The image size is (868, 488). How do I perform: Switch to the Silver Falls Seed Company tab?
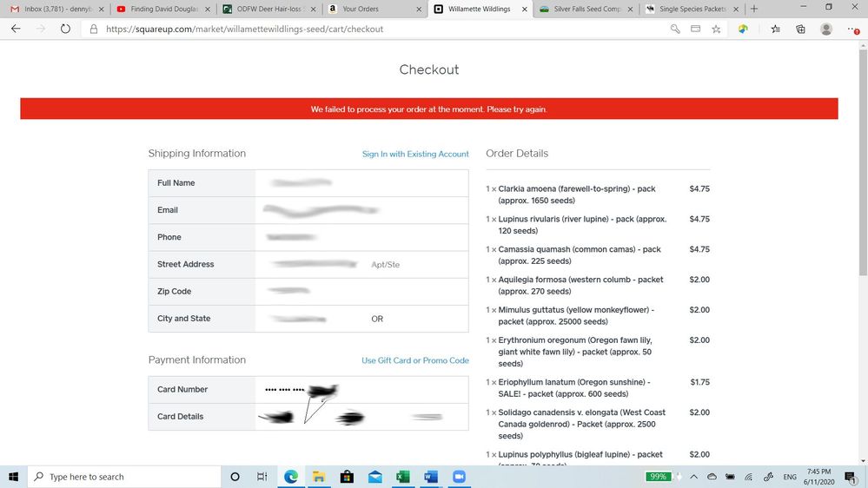584,9
